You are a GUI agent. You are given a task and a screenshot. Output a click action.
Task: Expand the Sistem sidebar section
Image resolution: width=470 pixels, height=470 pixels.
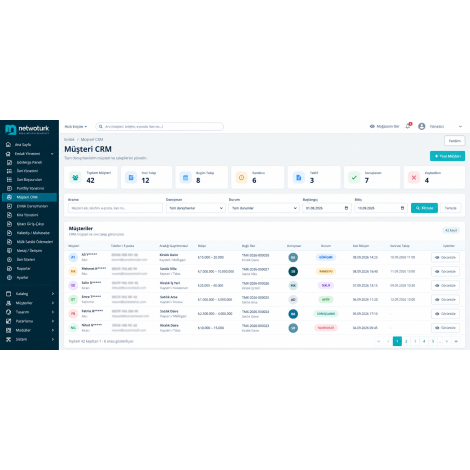click(x=29, y=339)
